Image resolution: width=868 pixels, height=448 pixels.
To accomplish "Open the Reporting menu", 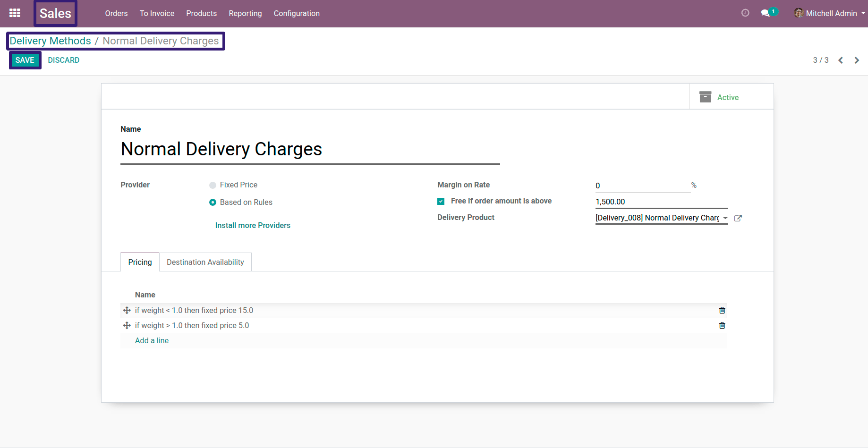I will tap(245, 13).
